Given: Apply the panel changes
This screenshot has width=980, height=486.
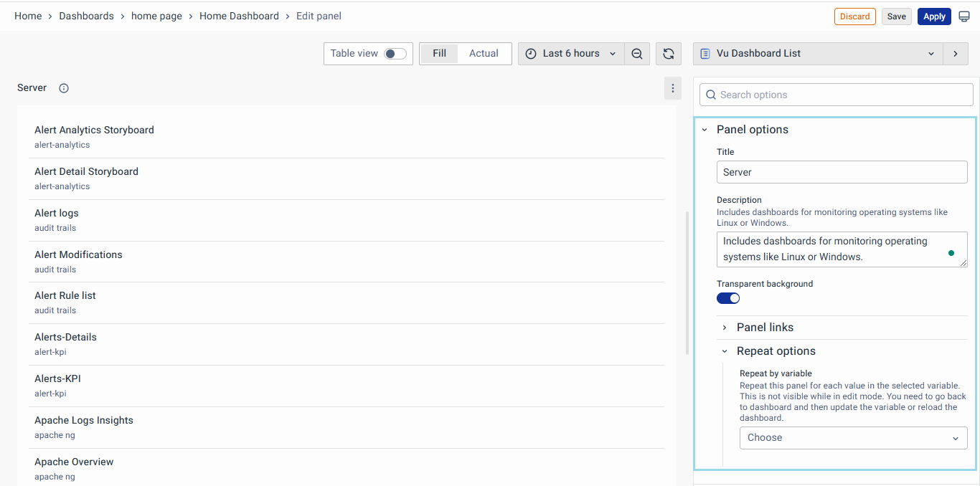Looking at the screenshot, I should coord(934,16).
